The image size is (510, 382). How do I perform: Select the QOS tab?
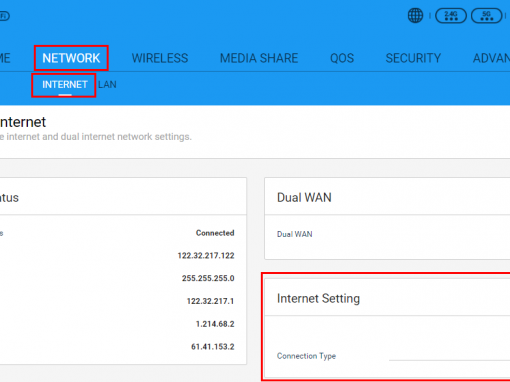[x=342, y=58]
